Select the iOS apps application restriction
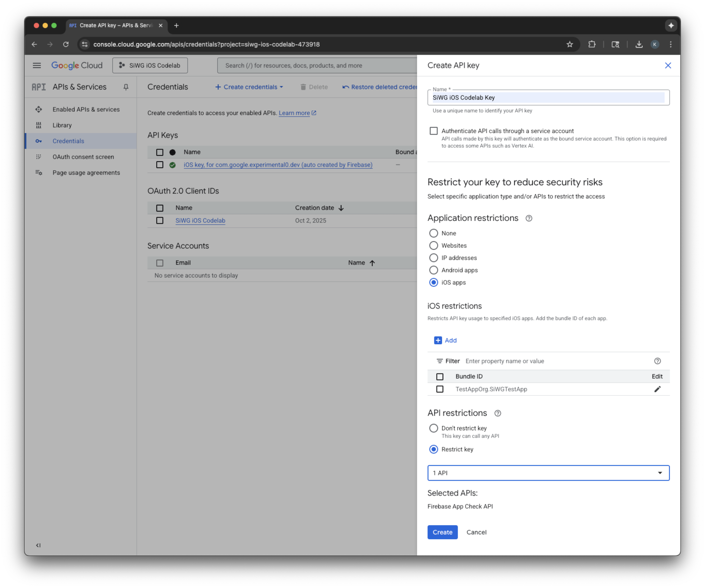The height and width of the screenshot is (588, 705). click(433, 282)
